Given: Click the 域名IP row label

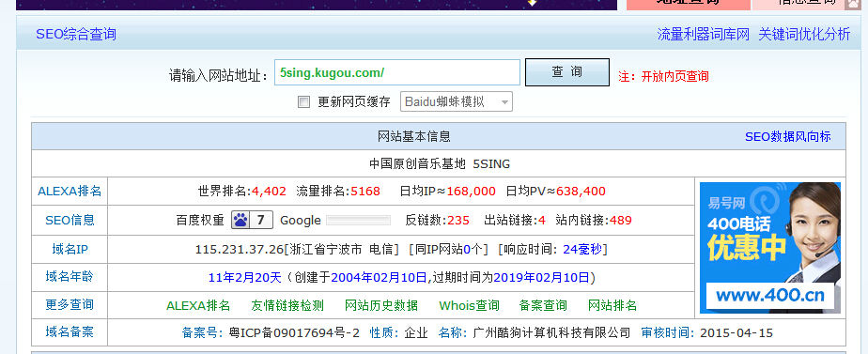Looking at the screenshot, I should point(70,250).
